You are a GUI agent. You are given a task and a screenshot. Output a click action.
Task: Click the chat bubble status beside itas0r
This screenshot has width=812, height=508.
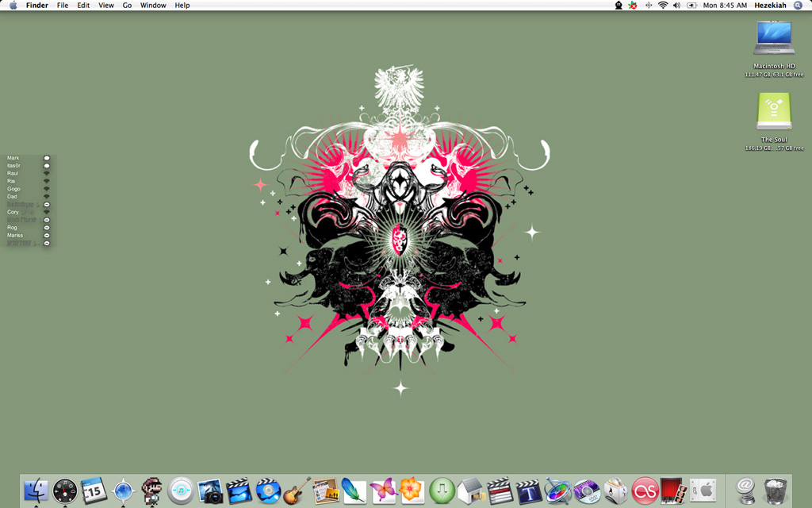pyautogui.click(x=47, y=166)
